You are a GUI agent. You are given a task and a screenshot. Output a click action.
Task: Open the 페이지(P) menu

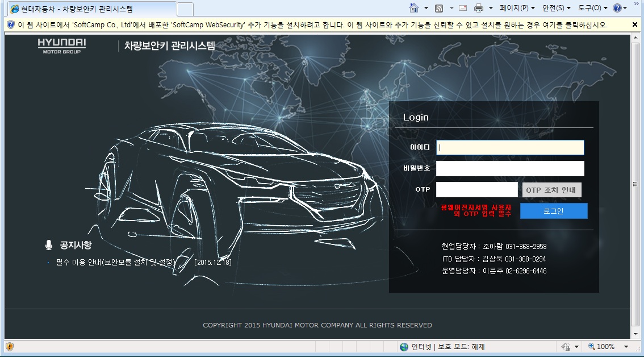tap(517, 8)
